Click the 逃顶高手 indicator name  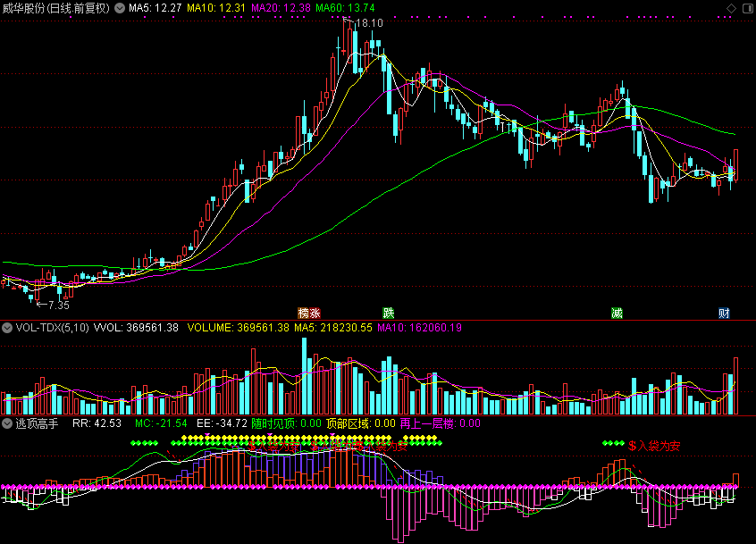point(38,423)
